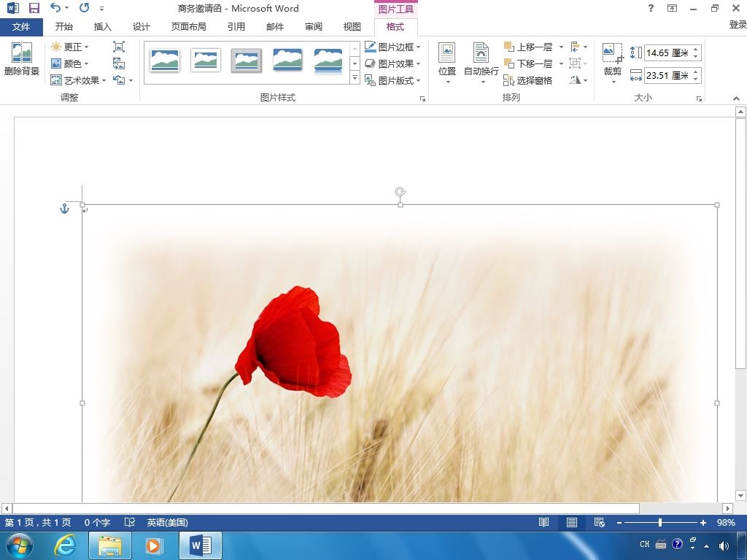Image resolution: width=747 pixels, height=560 pixels.
Task: Open the Remove Background (删除背景) tool
Action: pos(21,59)
